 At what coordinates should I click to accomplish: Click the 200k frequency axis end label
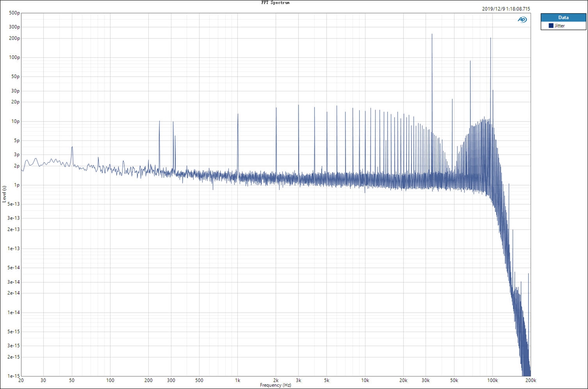coord(531,380)
